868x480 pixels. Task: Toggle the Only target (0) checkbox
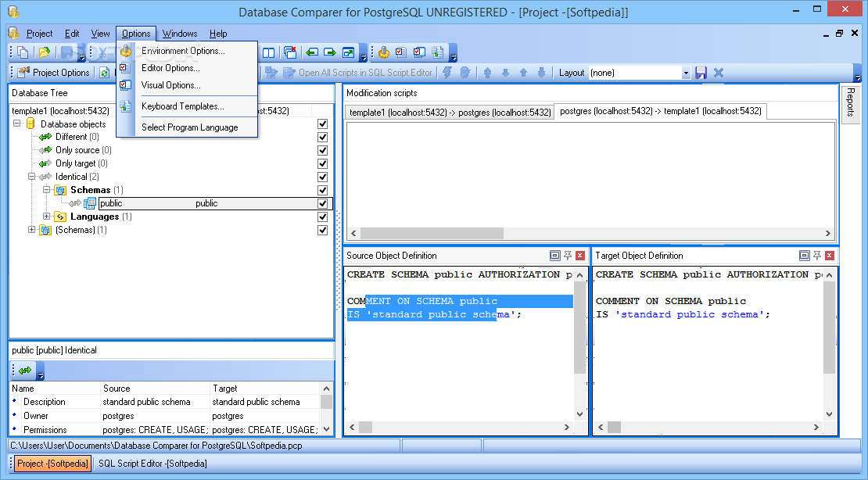click(x=323, y=164)
